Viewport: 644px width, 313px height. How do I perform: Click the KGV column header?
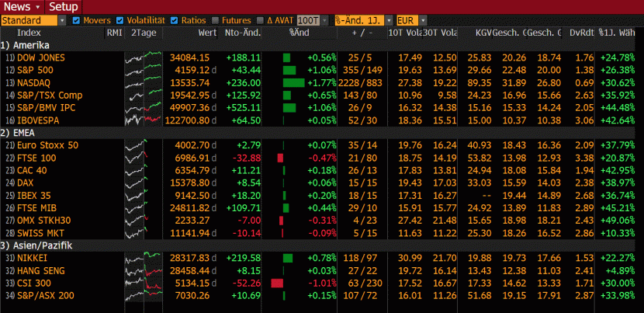click(483, 33)
